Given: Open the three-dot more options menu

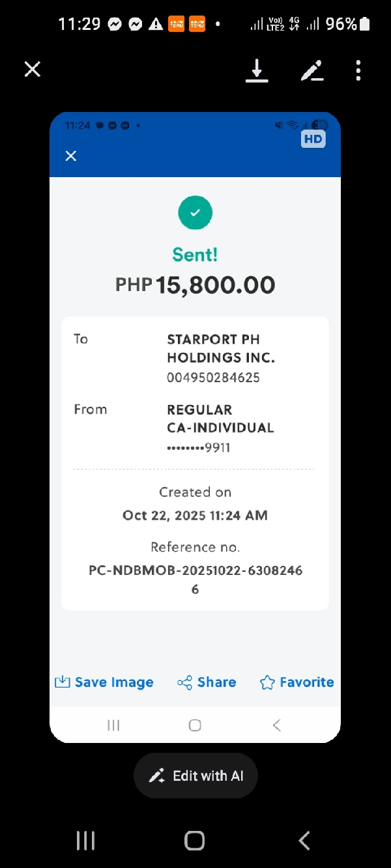Looking at the screenshot, I should coord(358,70).
